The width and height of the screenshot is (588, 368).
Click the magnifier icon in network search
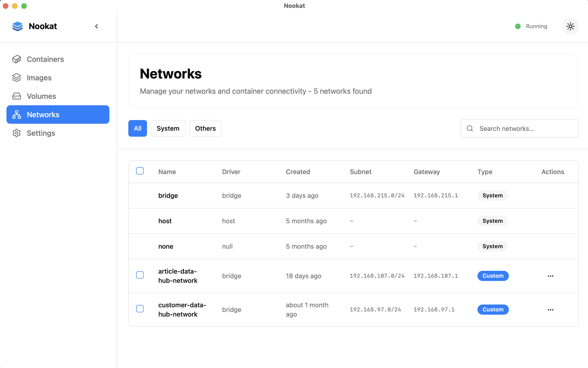point(470,129)
